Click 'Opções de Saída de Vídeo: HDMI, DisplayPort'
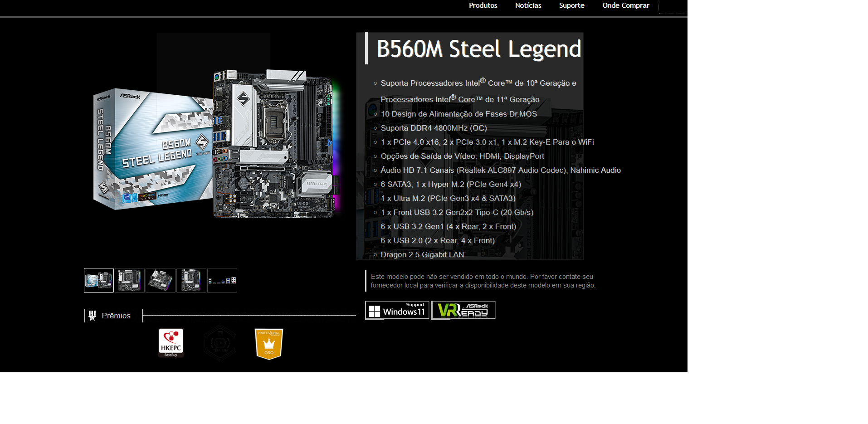The width and height of the screenshot is (868, 424). tap(463, 156)
